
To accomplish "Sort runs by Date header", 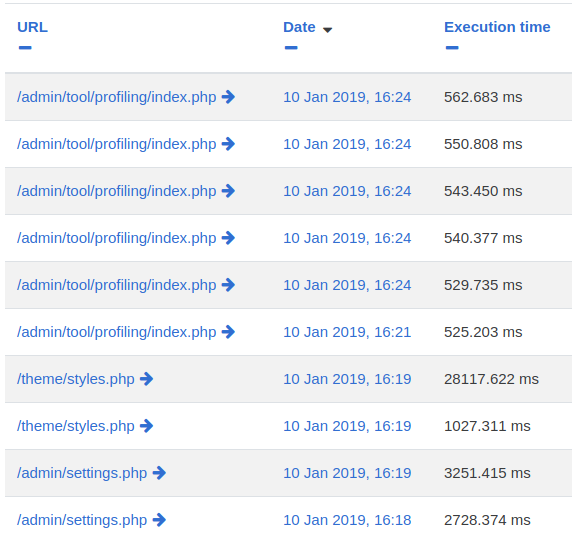I will click(299, 27).
